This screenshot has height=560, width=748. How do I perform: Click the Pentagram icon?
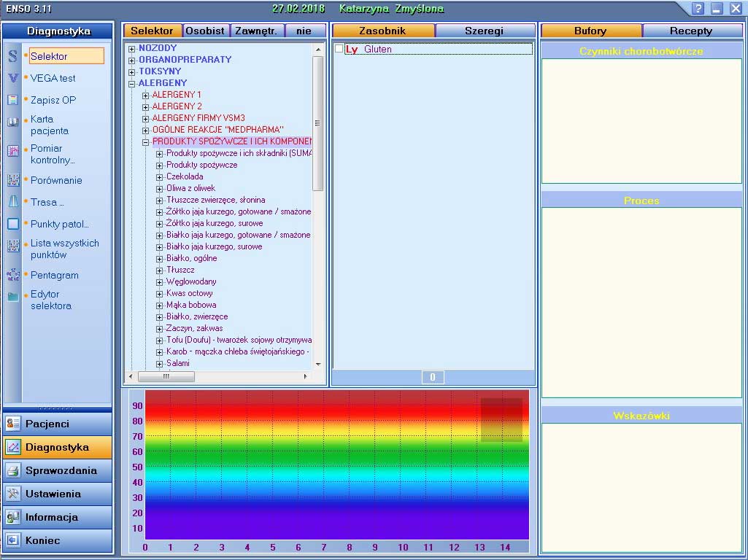(x=13, y=275)
